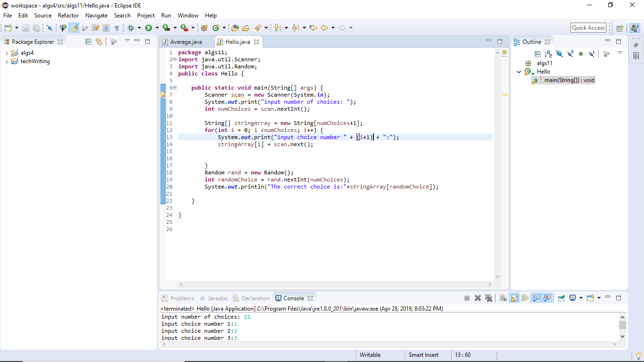The height and width of the screenshot is (362, 644).
Task: Click the New Java Package icon
Action: click(204, 27)
